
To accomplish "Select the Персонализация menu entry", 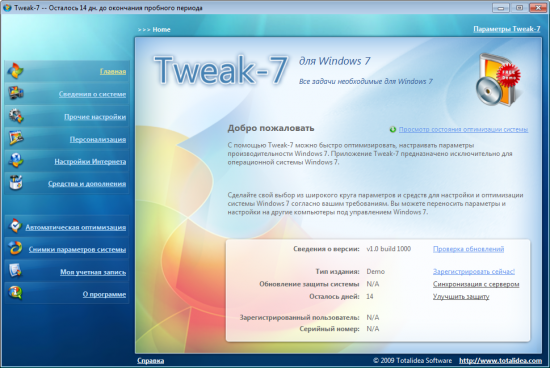I will point(98,139).
